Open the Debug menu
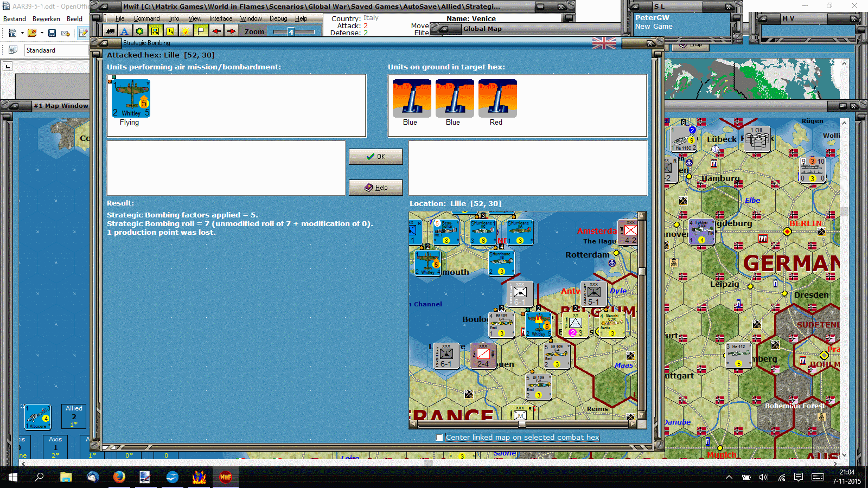The height and width of the screenshot is (488, 868). [x=278, y=18]
